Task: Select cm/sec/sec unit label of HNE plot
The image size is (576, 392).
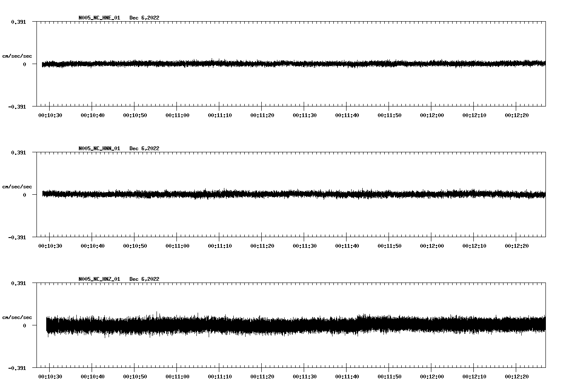Action: [17, 56]
